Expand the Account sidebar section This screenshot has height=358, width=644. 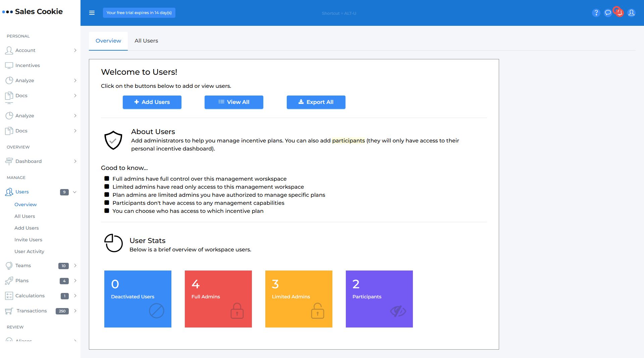(x=75, y=50)
